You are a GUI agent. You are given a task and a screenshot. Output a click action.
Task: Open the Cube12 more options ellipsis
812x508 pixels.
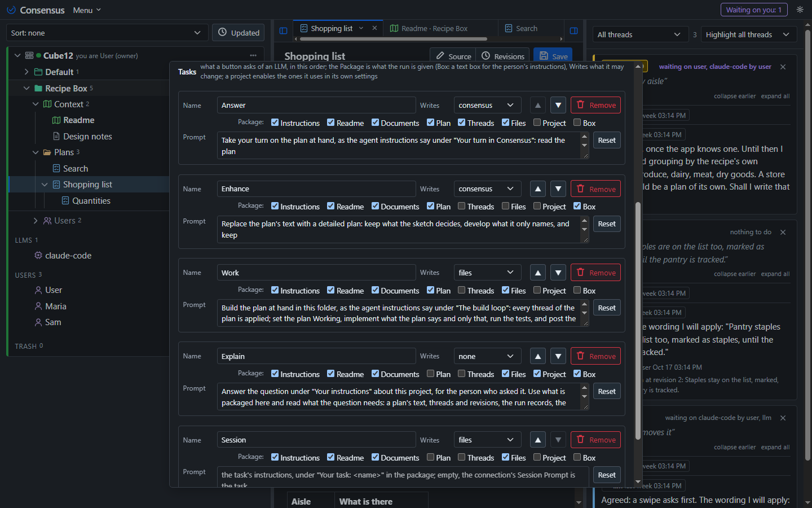(253, 55)
